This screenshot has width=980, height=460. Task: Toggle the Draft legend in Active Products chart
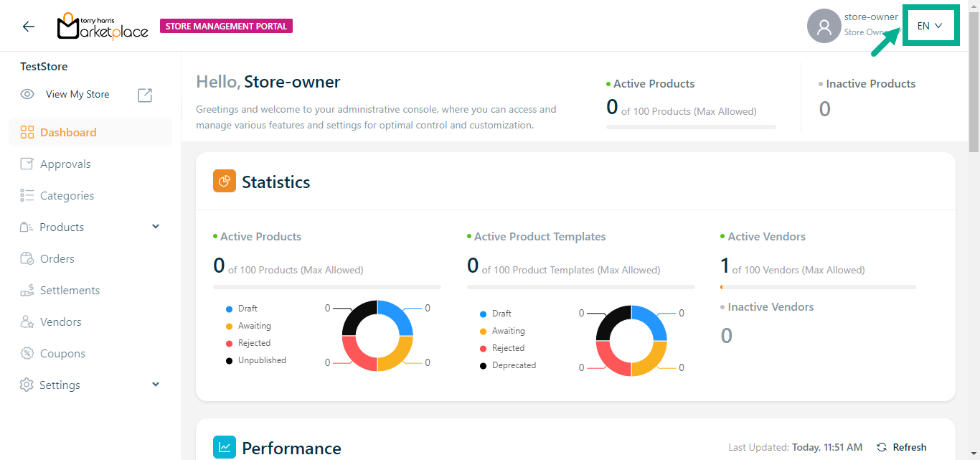tap(247, 309)
